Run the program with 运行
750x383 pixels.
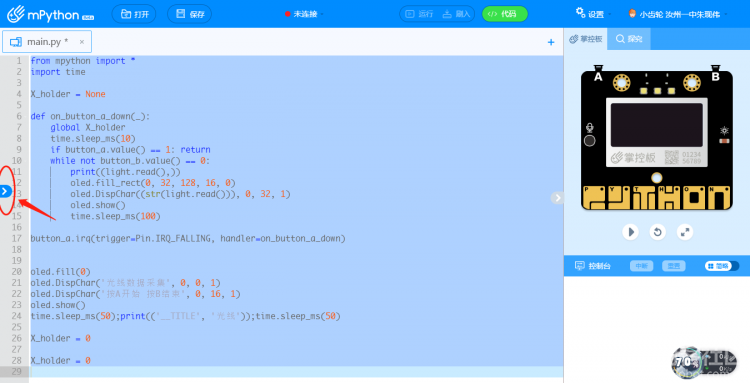coord(419,14)
